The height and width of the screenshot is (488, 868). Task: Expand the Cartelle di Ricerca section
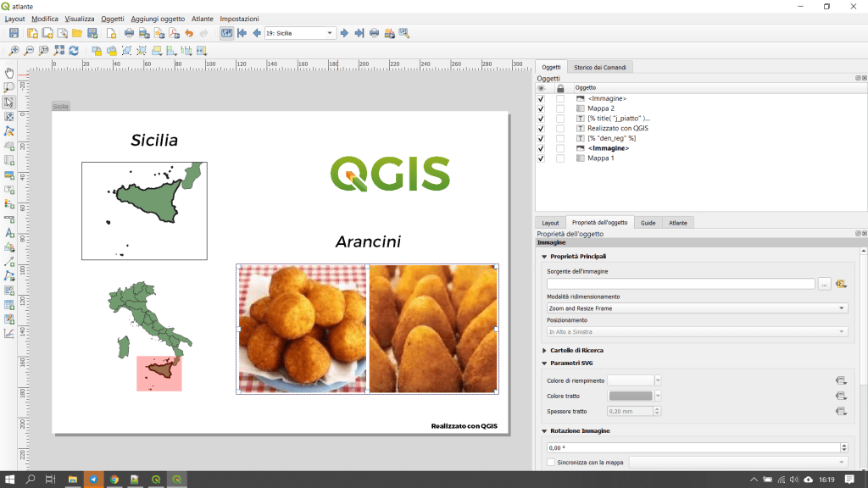coord(576,350)
